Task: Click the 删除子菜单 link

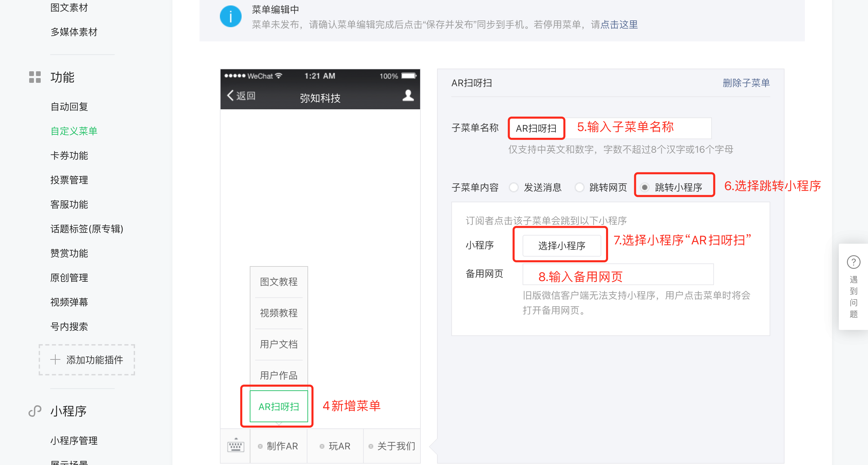Action: (x=746, y=83)
